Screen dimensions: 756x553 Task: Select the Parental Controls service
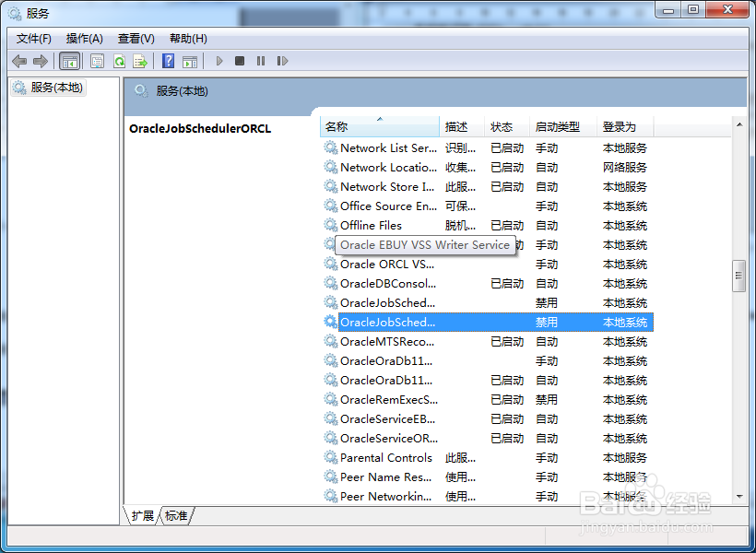[x=487, y=457]
